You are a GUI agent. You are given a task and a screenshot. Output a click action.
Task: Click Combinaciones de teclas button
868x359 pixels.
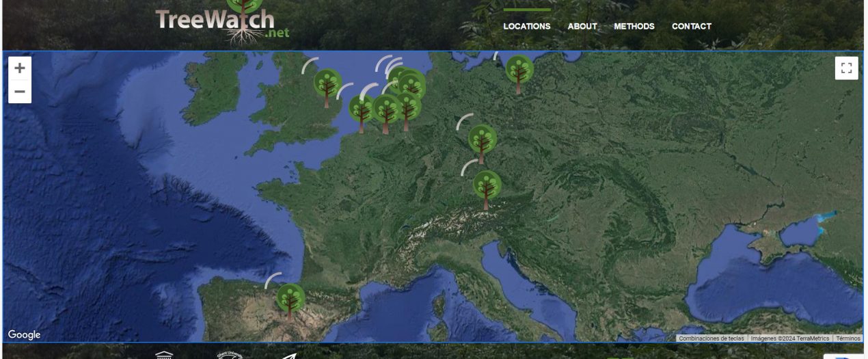click(x=711, y=338)
